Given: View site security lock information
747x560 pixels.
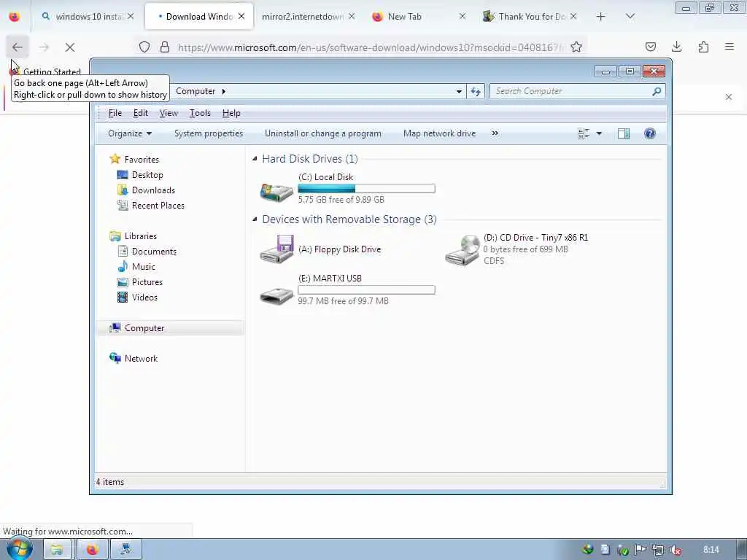Looking at the screenshot, I should (165, 47).
